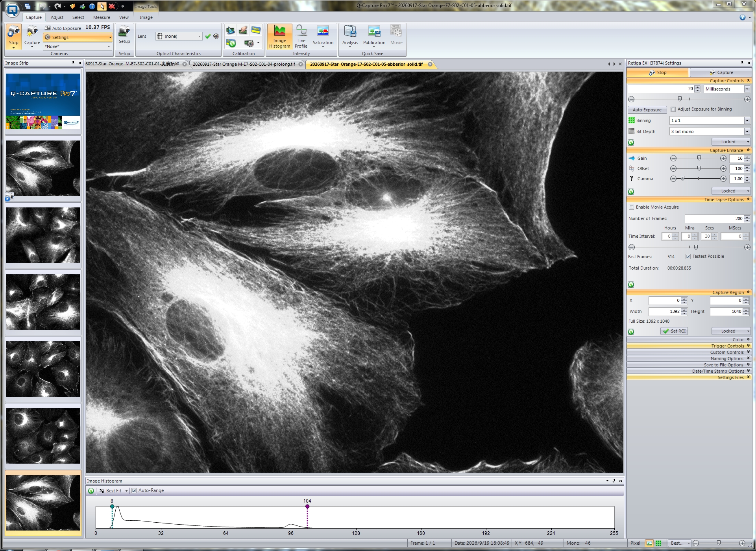Toggle Auto-Range in histogram panel
The image size is (756, 551).
click(134, 490)
